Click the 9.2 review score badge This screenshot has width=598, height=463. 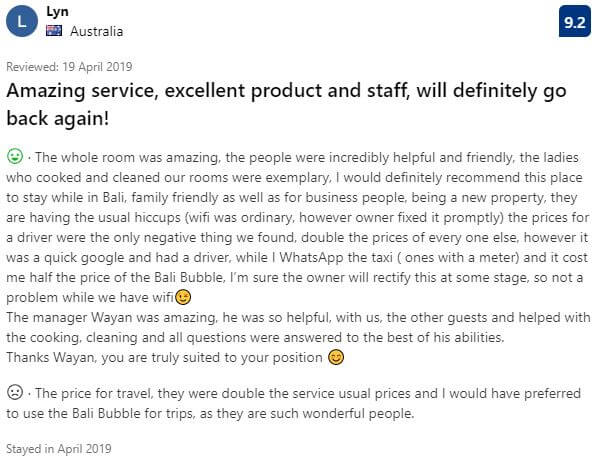(574, 22)
